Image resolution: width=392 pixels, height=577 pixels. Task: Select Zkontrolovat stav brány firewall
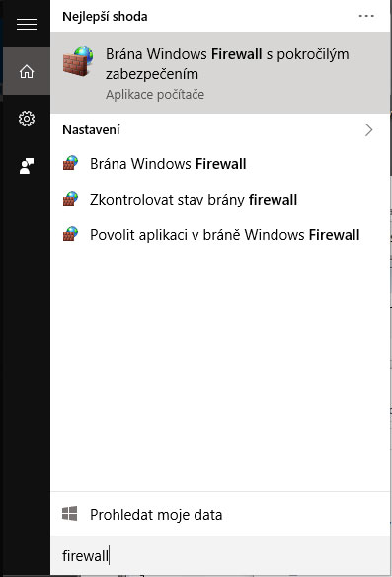(x=220, y=200)
